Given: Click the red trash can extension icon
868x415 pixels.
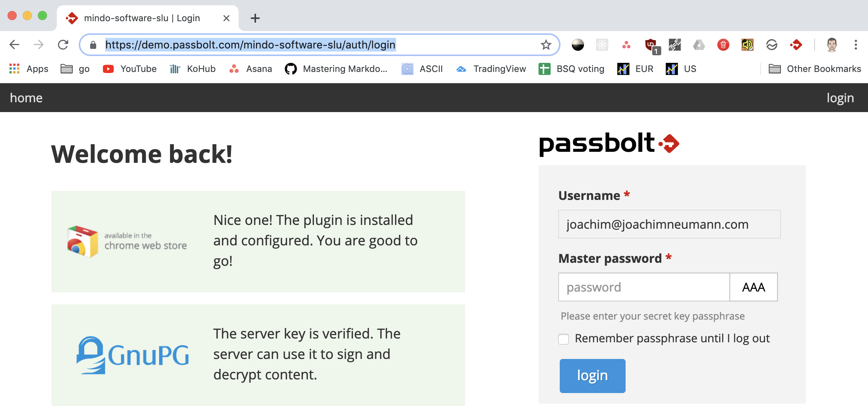Looking at the screenshot, I should tap(723, 45).
